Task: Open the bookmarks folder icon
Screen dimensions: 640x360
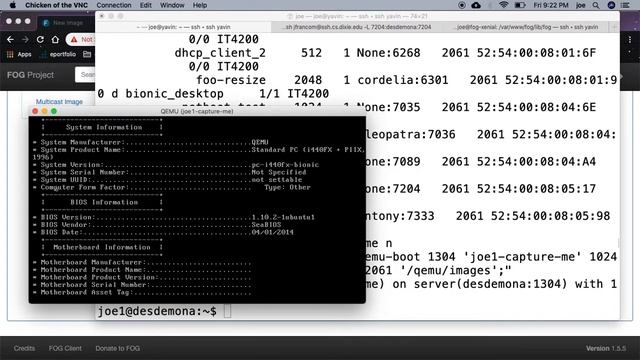Action: (x=87, y=54)
